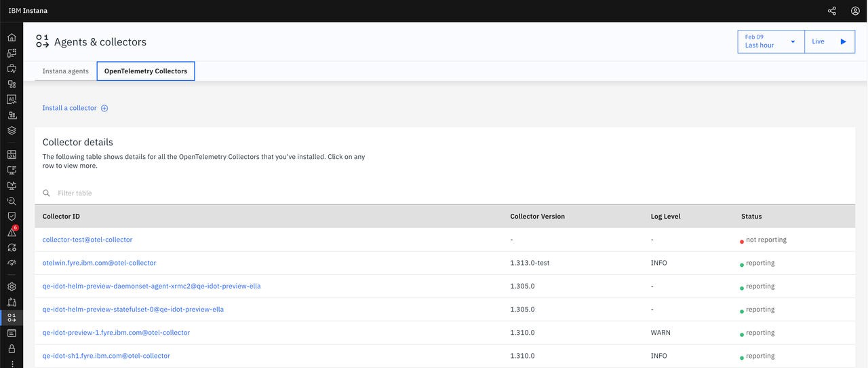Open the briefcase Applications icon in the sidebar
The height and width of the screenshot is (368, 868).
point(12,69)
